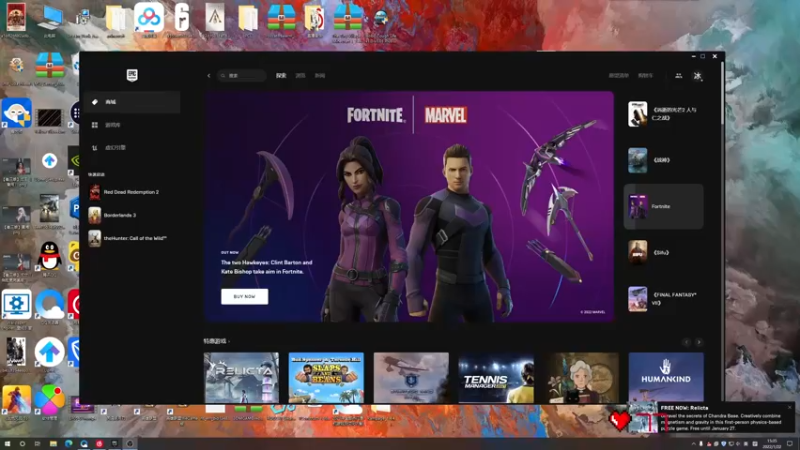Screen dimensions: 800x450
Task: Launch theHunter: Call of the Wild
Action: [135, 238]
